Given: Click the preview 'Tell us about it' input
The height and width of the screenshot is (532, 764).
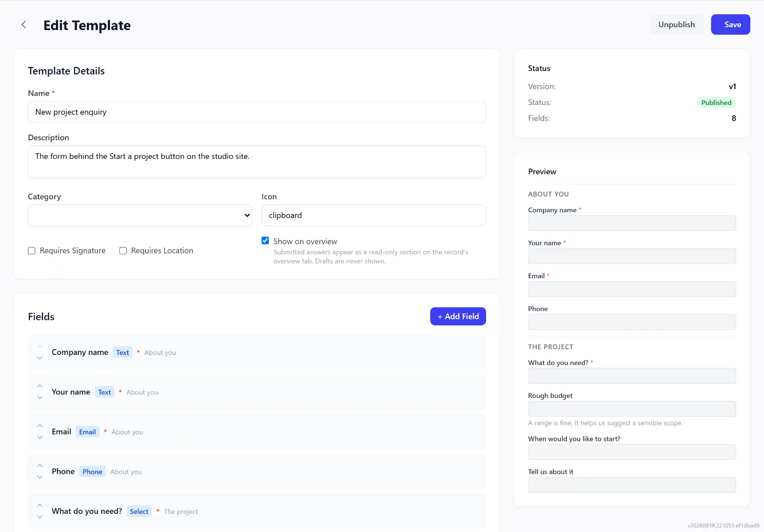Looking at the screenshot, I should coord(632,485).
